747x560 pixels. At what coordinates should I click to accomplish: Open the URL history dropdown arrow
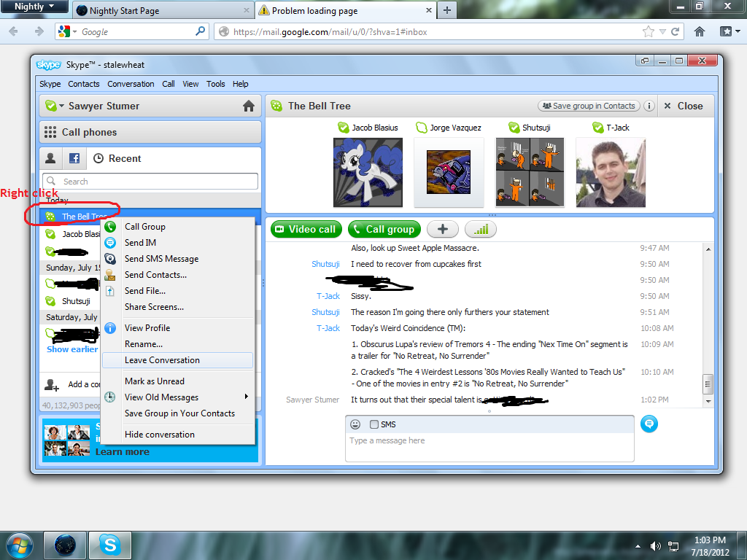coord(662,32)
